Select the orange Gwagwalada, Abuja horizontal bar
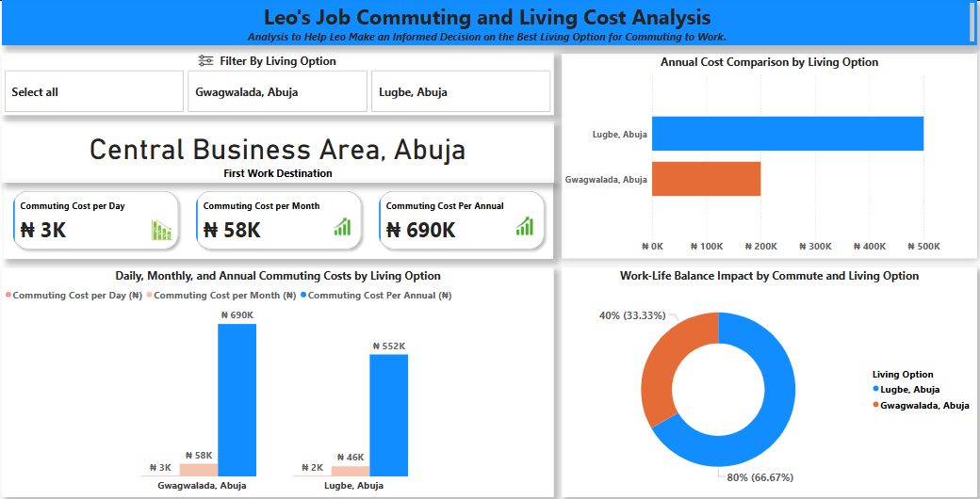 (x=706, y=179)
